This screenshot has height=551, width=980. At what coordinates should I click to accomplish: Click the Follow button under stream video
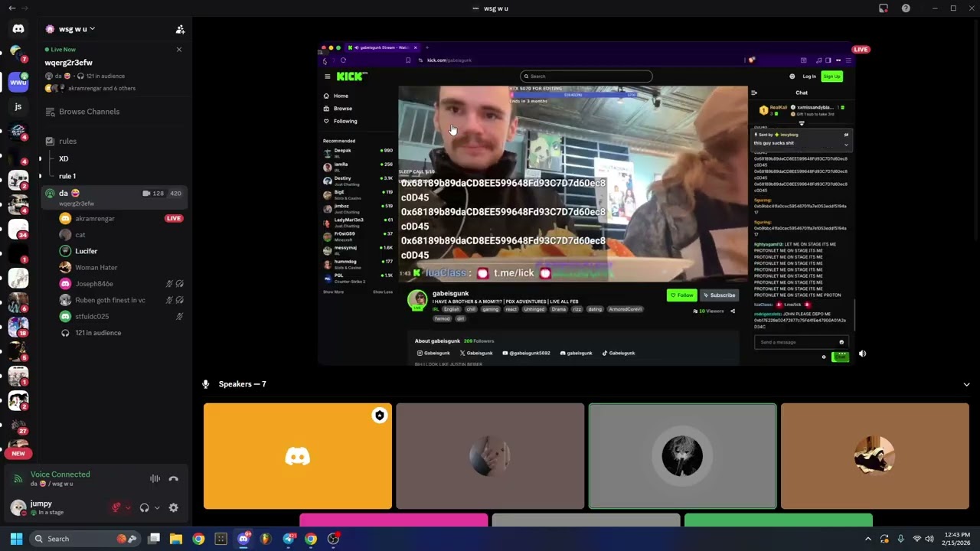[681, 295]
